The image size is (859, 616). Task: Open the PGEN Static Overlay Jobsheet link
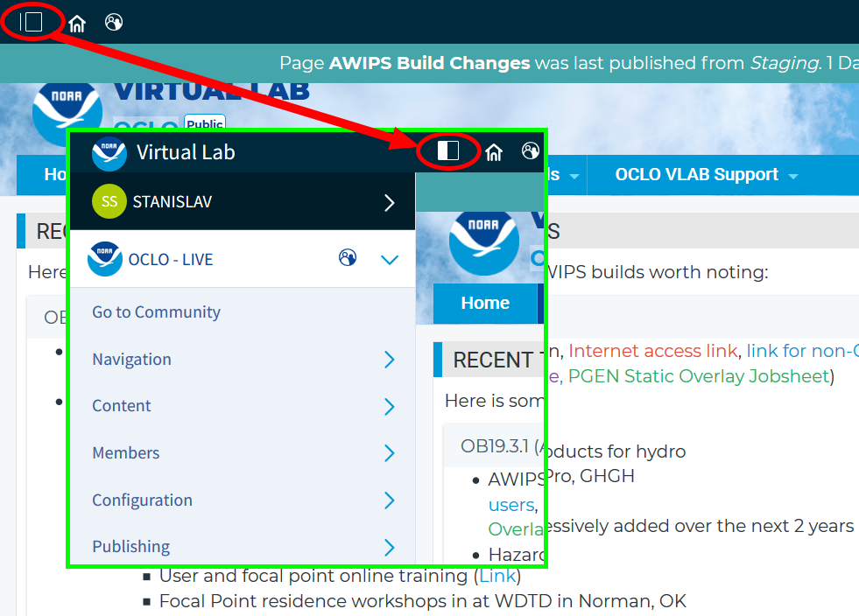[x=698, y=376]
